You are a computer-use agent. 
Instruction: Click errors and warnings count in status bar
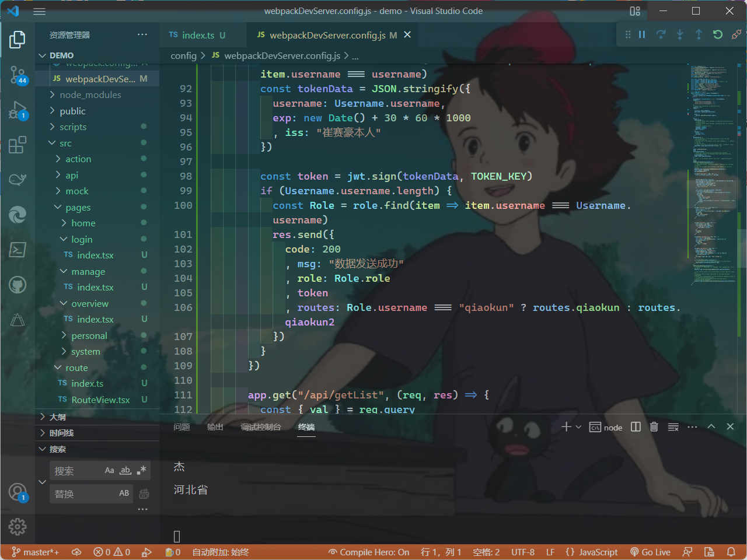112,552
